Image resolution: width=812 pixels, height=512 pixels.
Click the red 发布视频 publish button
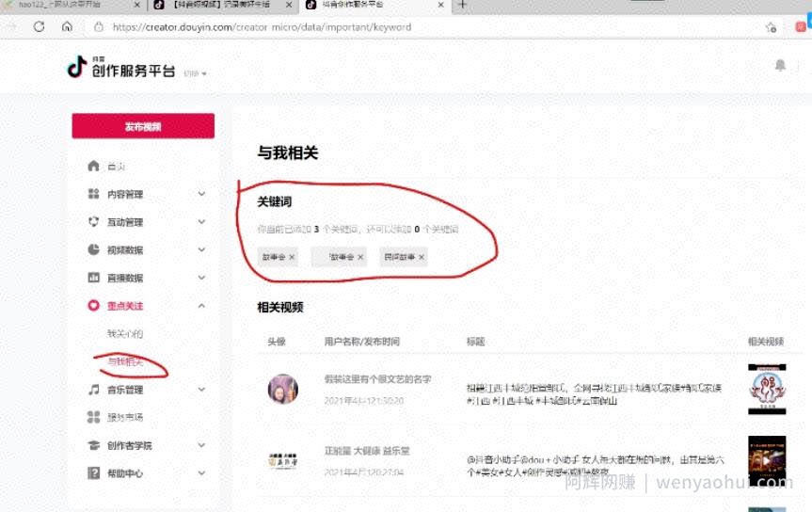143,126
